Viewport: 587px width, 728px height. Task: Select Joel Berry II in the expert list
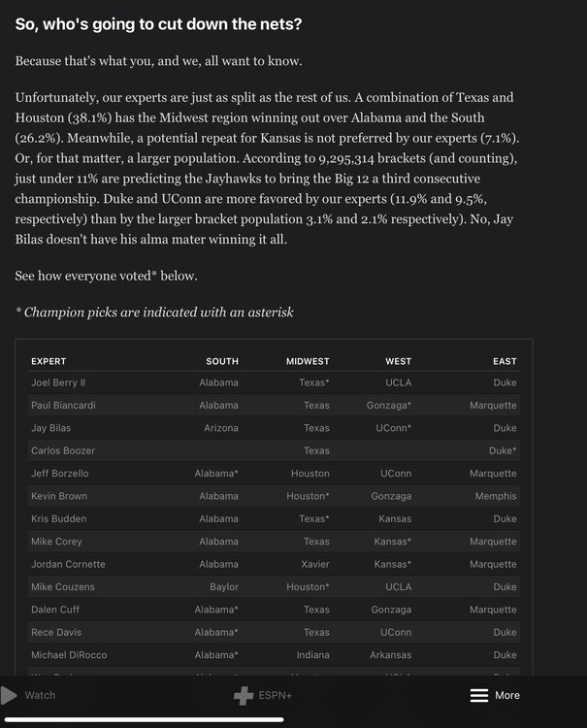click(58, 382)
